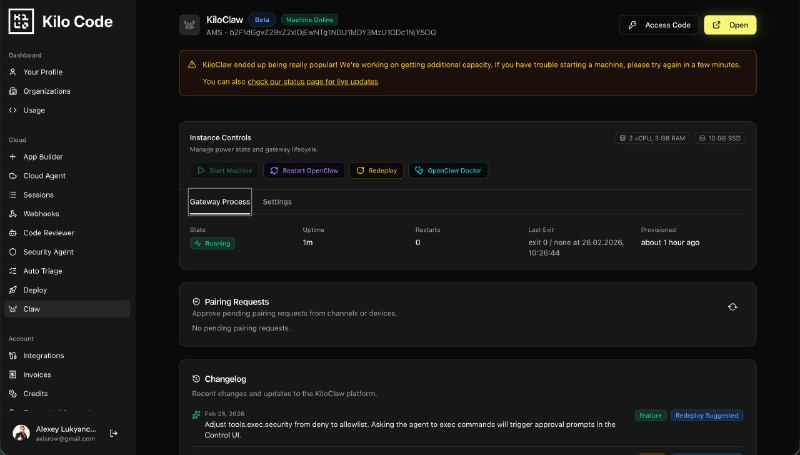Click the Your Profile person icon
Image resolution: width=800 pixels, height=455 pixels.
point(13,72)
